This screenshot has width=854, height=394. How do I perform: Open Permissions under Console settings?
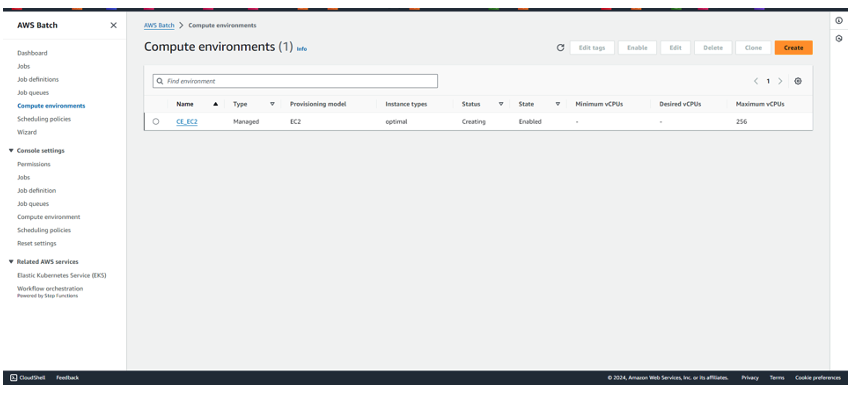pyautogui.click(x=34, y=164)
